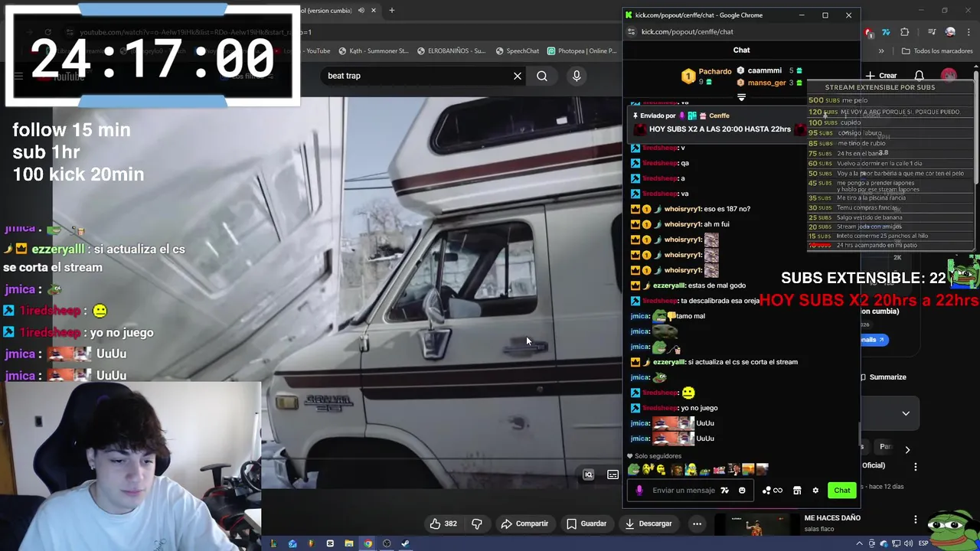Screen dimensions: 980x551
Task: Dislike the YouTube video
Action: (477, 523)
